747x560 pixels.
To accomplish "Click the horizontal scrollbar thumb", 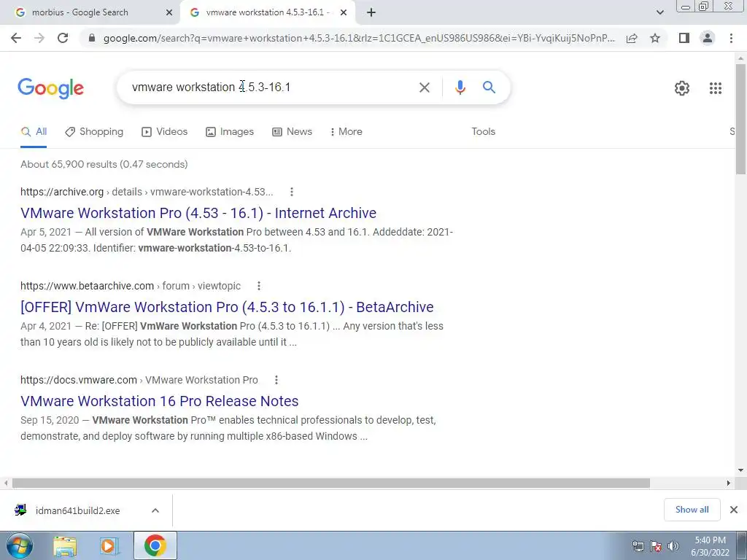I will pyautogui.click(x=331, y=483).
